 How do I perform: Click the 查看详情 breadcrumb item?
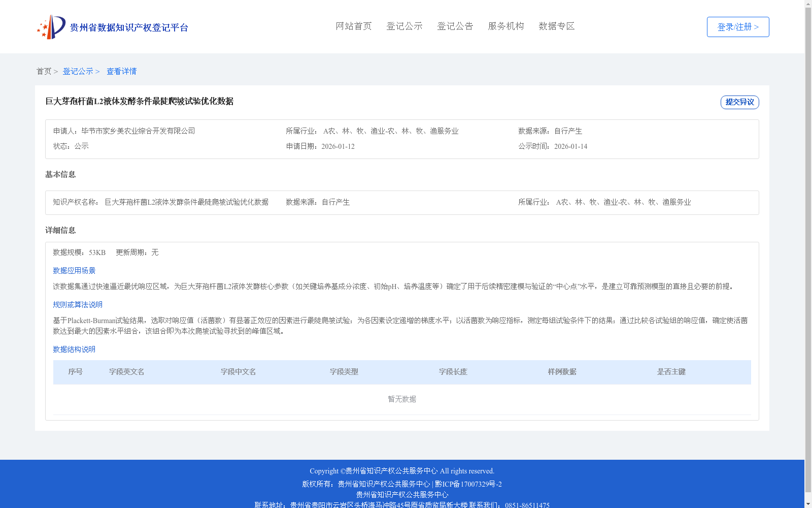pyautogui.click(x=121, y=71)
